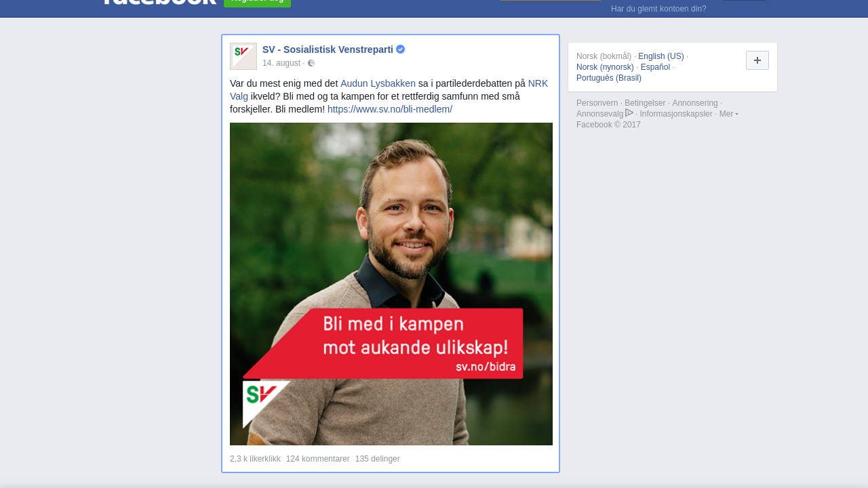Open the campaign photo of Audun Lysbakken
868x488 pixels.
click(x=391, y=284)
